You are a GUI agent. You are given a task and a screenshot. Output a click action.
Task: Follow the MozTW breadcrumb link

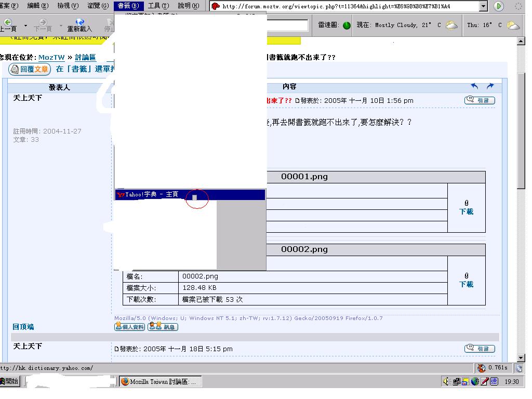coord(51,57)
